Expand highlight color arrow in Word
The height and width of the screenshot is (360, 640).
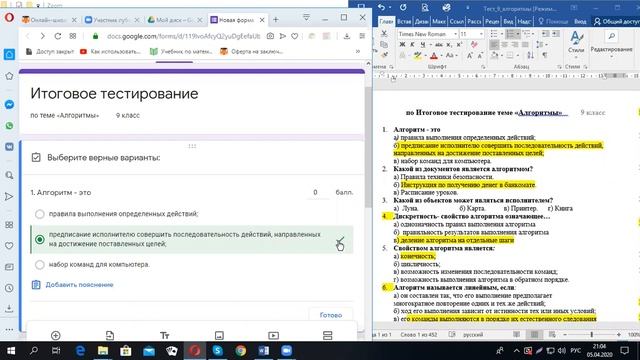pyautogui.click(x=425, y=56)
